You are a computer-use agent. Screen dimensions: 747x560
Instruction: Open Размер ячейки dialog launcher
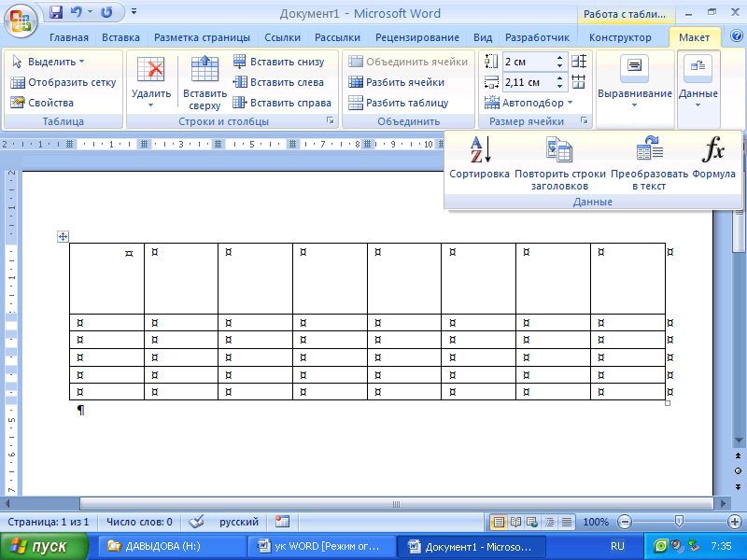click(585, 121)
